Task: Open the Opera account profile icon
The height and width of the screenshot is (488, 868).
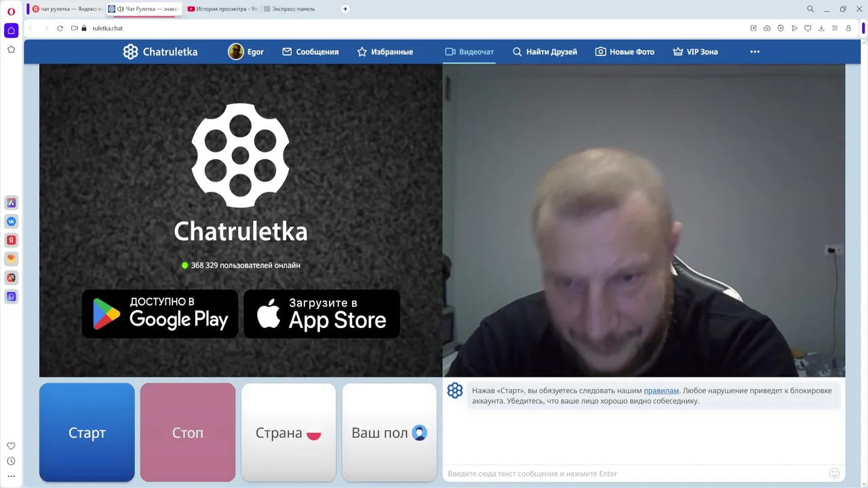Action: coord(848,28)
